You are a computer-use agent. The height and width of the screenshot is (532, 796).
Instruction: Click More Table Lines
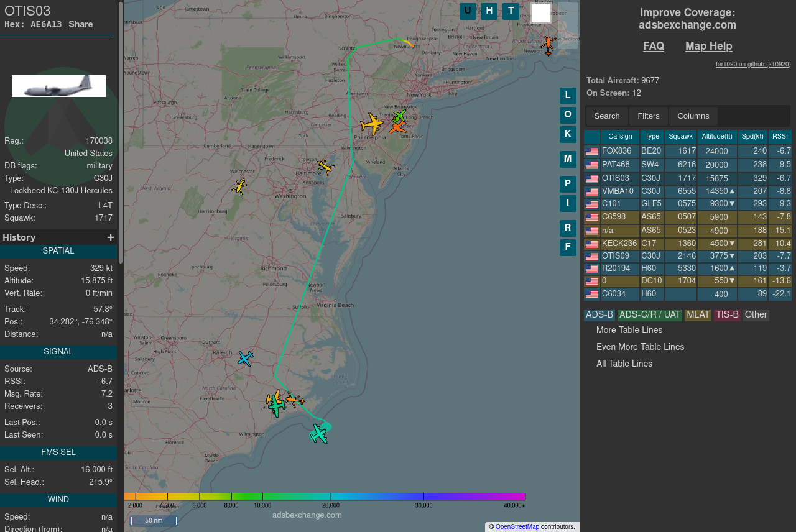(x=629, y=330)
